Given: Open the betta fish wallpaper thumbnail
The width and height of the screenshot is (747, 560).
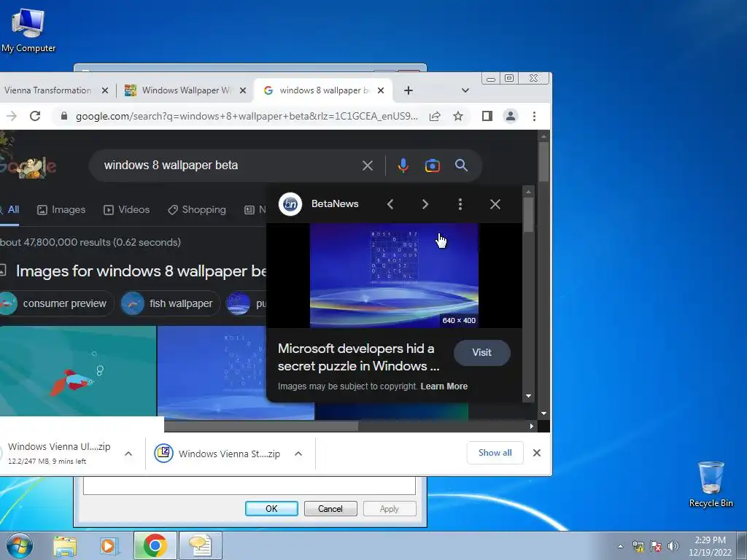Looking at the screenshot, I should 77,371.
